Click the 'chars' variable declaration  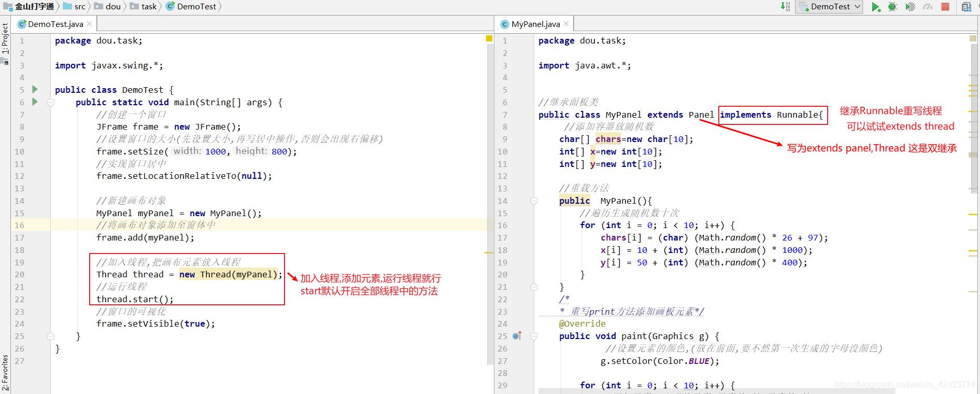pos(608,139)
